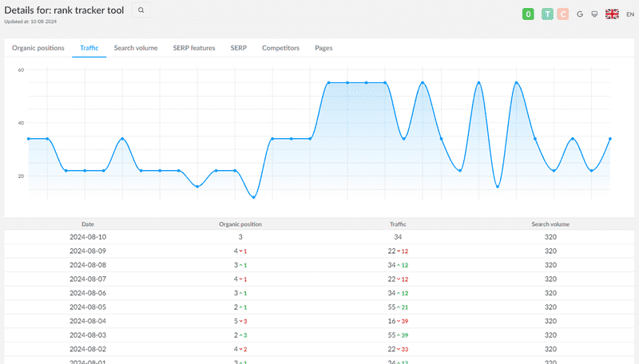Image resolution: width=639 pixels, height=364 pixels.
Task: Go to the SERP tab
Action: tap(238, 48)
